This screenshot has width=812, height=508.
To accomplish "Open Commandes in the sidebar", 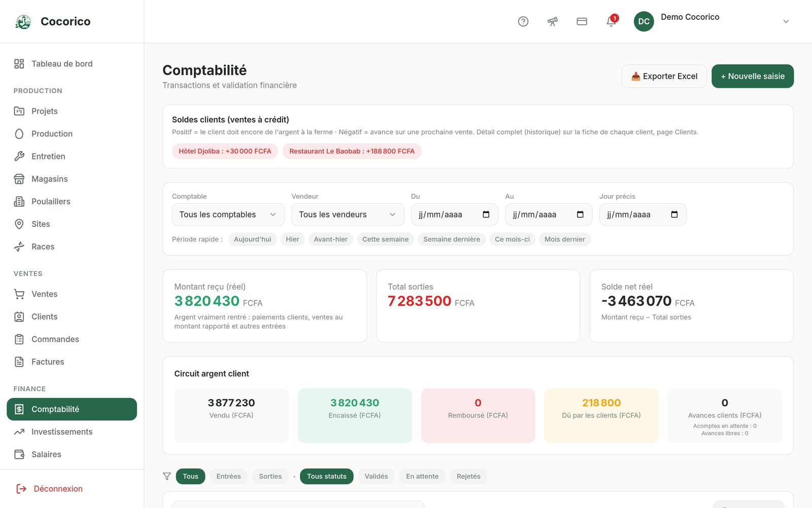I will coord(72,339).
